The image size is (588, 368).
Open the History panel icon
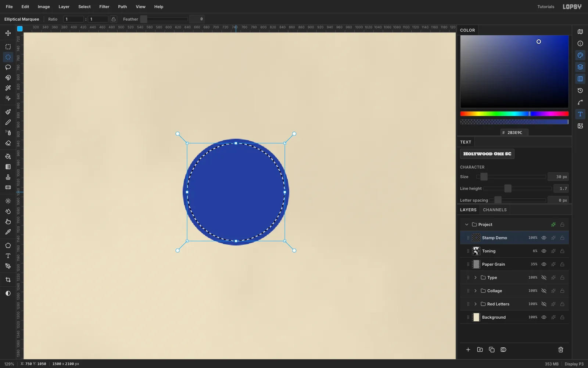click(580, 91)
